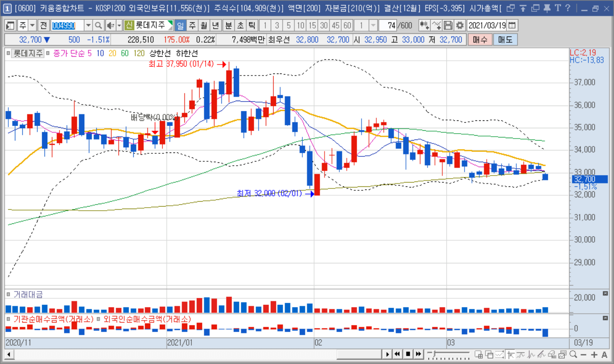Toggle the 거래대금 panel square marker
Screen dimensions: 614x364
tap(8, 294)
